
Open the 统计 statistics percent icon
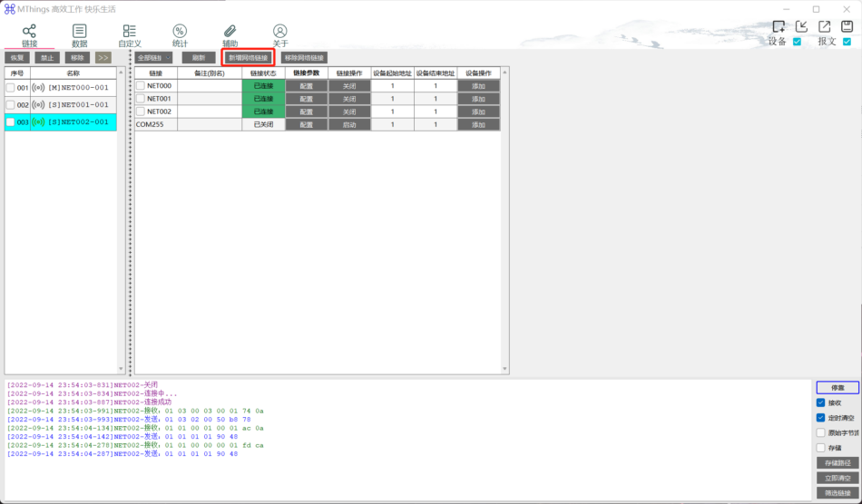pyautogui.click(x=180, y=32)
